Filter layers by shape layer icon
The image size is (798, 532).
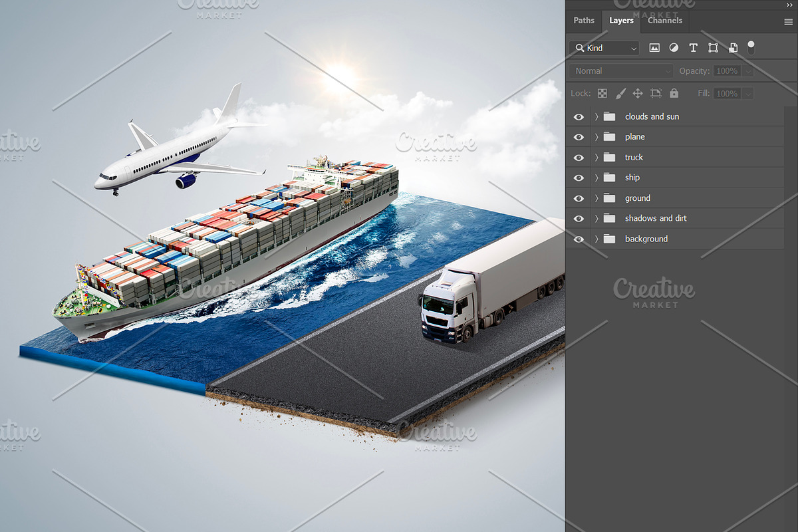pos(713,48)
